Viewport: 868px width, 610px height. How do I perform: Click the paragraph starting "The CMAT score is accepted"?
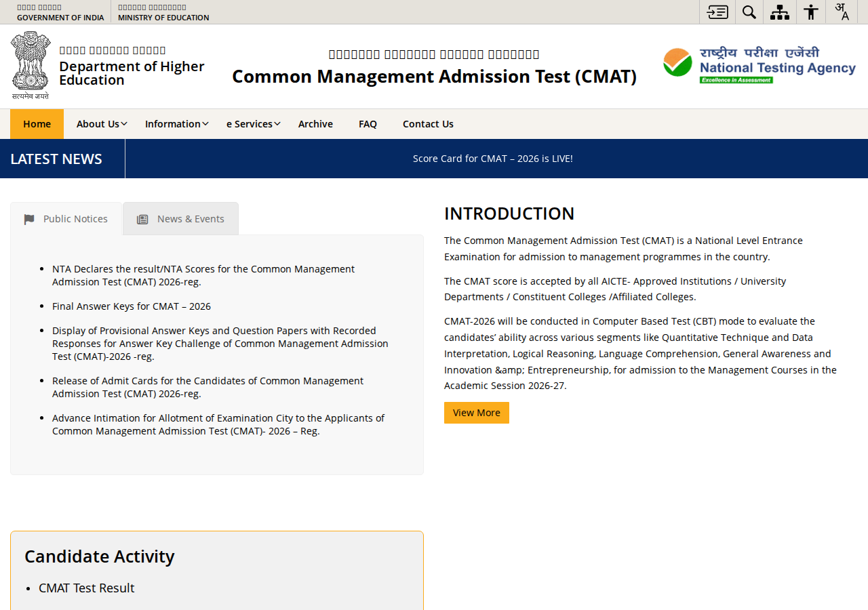615,289
